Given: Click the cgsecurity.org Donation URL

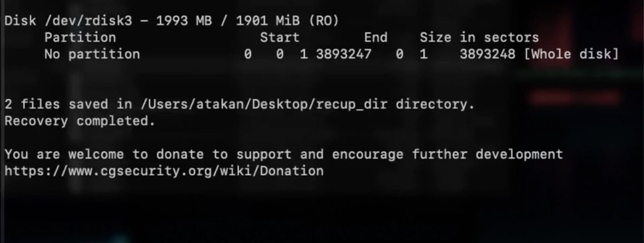Looking at the screenshot, I should pos(164,171).
